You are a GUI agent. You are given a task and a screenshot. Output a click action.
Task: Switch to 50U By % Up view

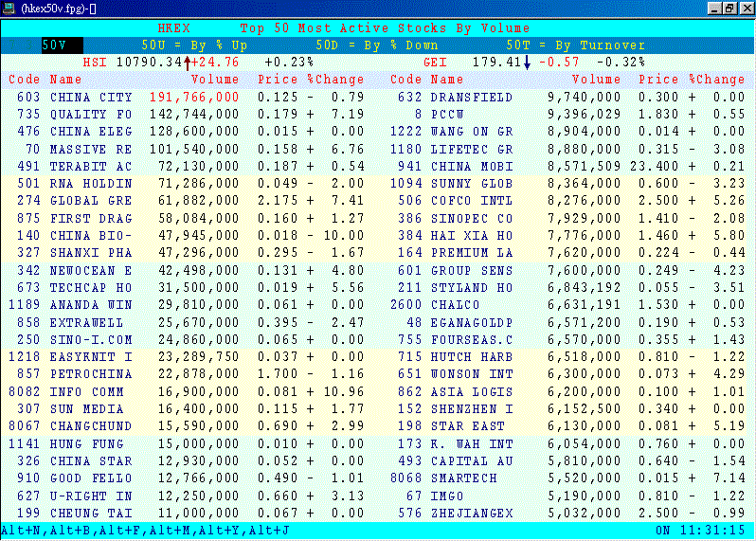pos(194,45)
